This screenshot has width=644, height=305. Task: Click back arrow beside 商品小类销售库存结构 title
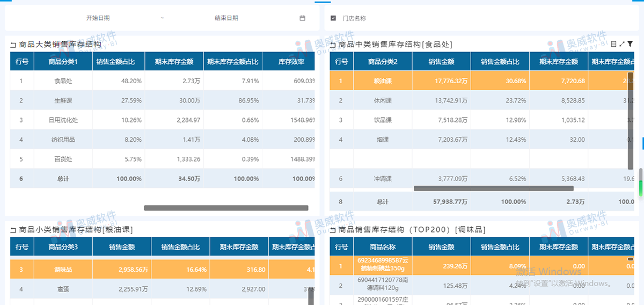[x=13, y=230]
